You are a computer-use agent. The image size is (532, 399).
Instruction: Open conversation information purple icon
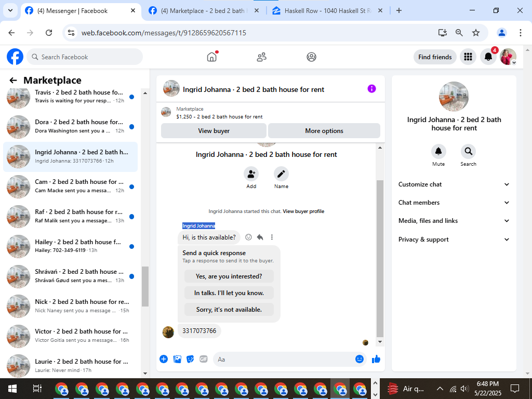pyautogui.click(x=371, y=89)
